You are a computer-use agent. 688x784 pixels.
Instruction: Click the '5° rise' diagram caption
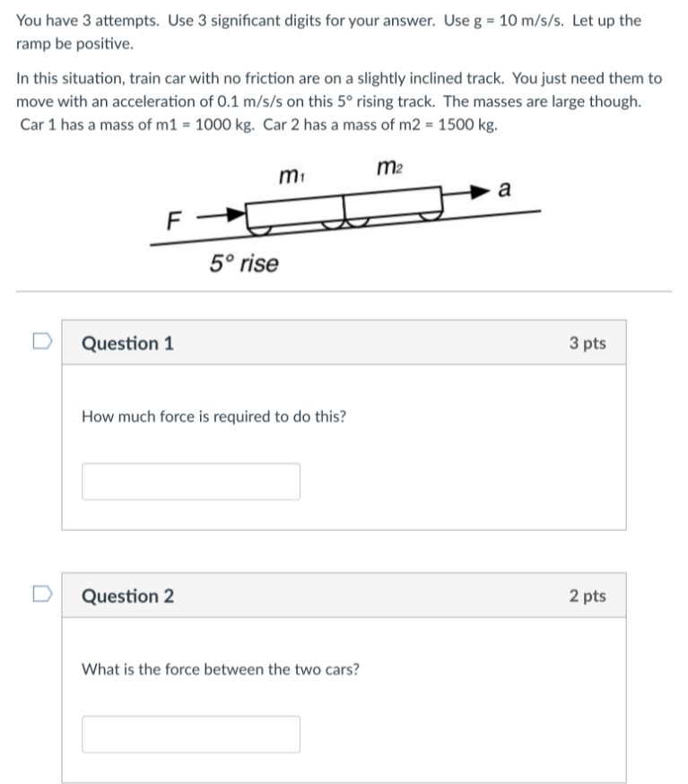pyautogui.click(x=244, y=264)
